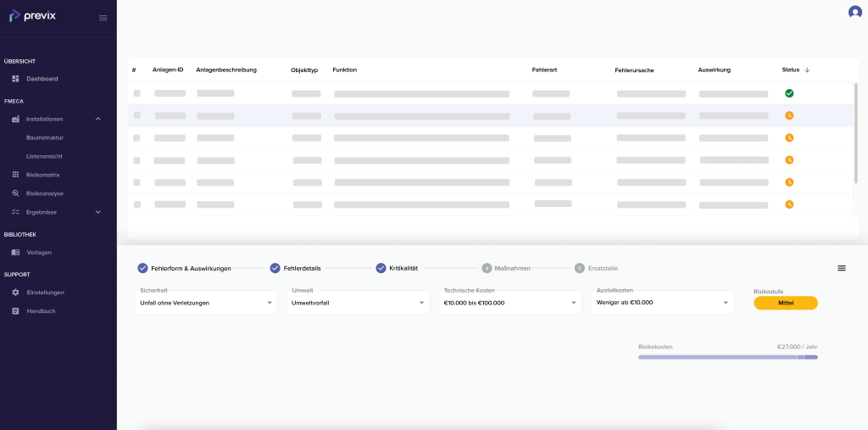Collapse the Installationen sidebar section

click(x=98, y=119)
